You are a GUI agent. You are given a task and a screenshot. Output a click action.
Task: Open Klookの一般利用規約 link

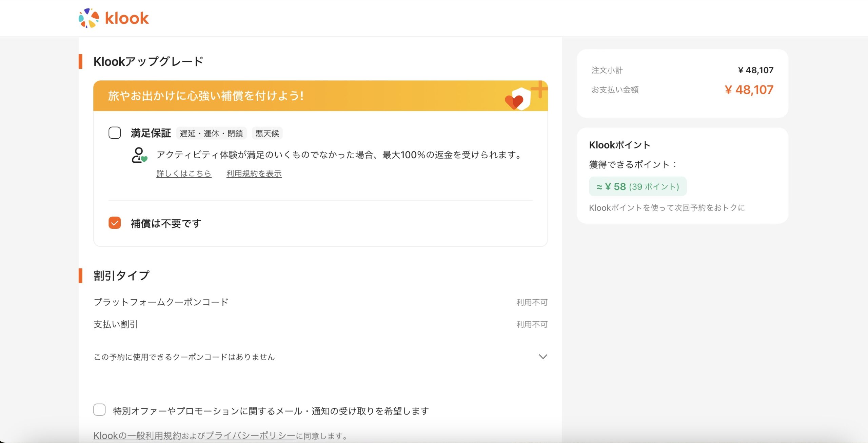pos(137,436)
